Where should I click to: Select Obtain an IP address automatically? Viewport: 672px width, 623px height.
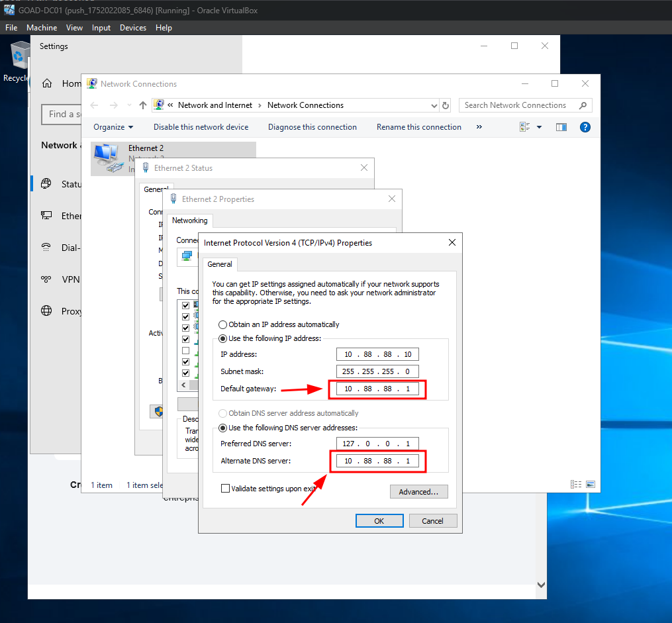(223, 325)
